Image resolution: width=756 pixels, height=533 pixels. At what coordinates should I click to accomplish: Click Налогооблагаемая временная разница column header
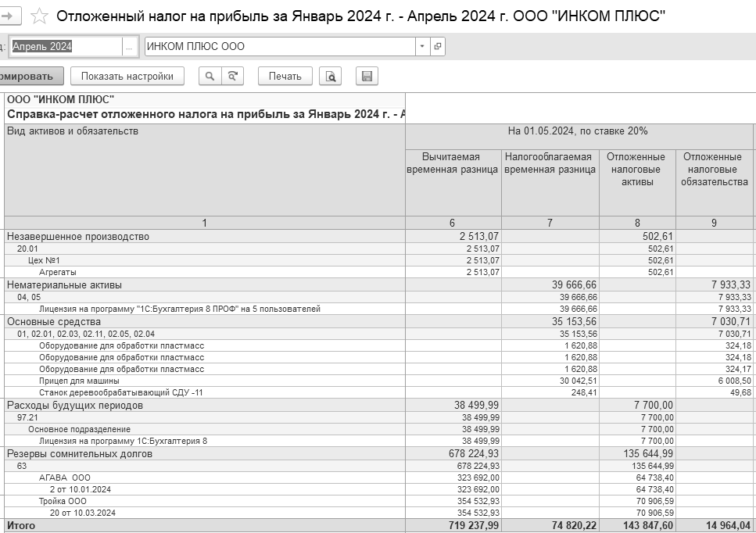[550, 183]
